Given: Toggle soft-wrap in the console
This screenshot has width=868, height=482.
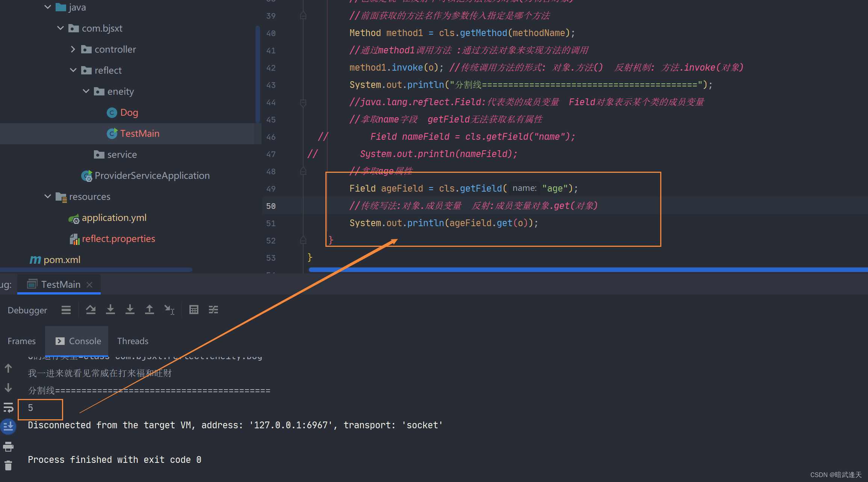Looking at the screenshot, I should pyautogui.click(x=8, y=408).
